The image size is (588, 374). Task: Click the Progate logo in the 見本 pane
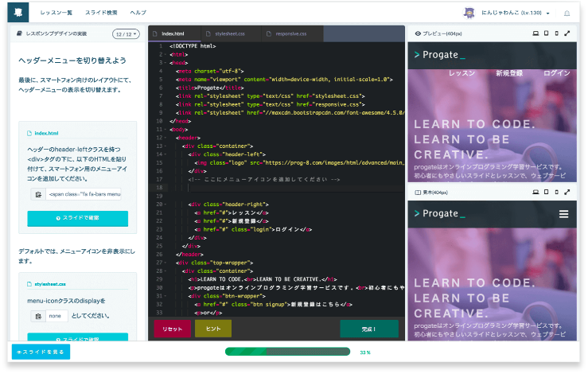coord(439,213)
